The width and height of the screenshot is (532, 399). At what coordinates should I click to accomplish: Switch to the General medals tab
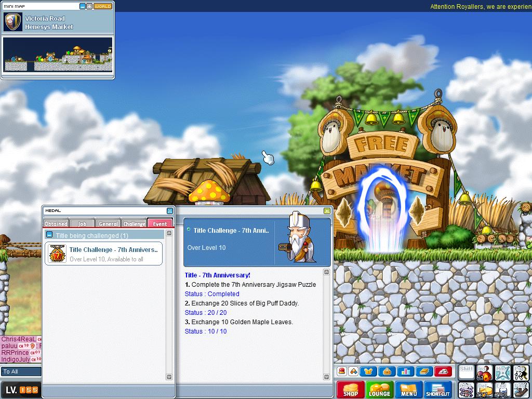coord(108,223)
